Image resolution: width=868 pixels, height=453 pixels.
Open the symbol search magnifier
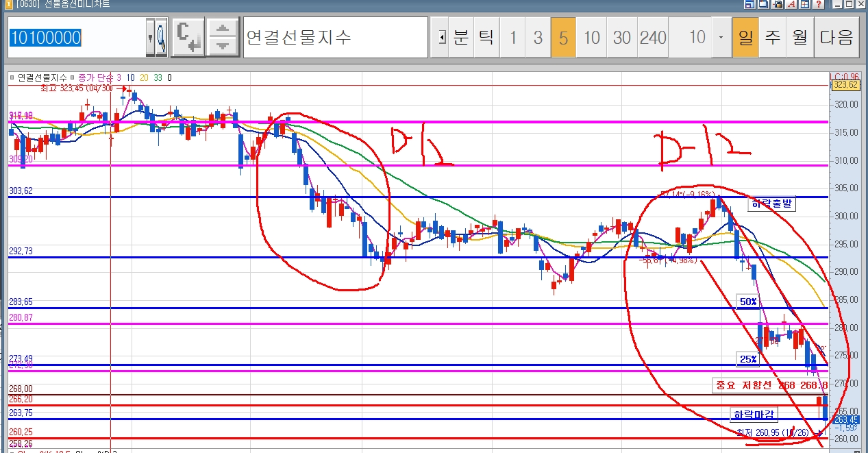pos(162,37)
